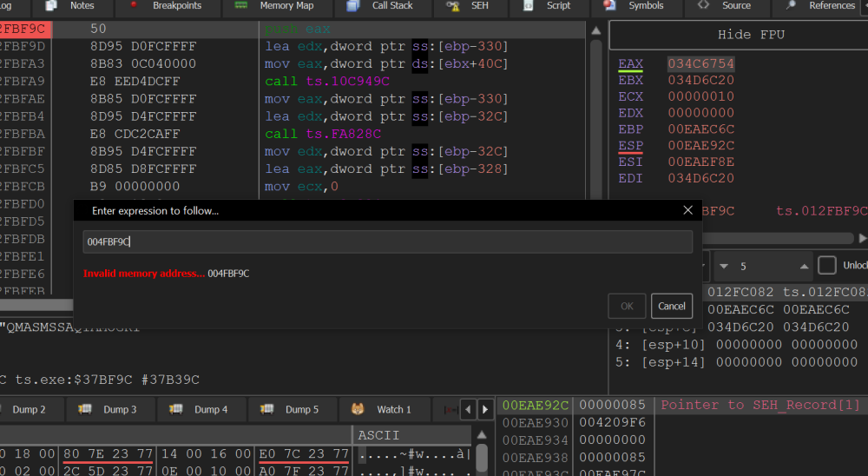Screen dimensions: 868x476
Task: Open the Notes tab icon
Action: pyautogui.click(x=52, y=5)
